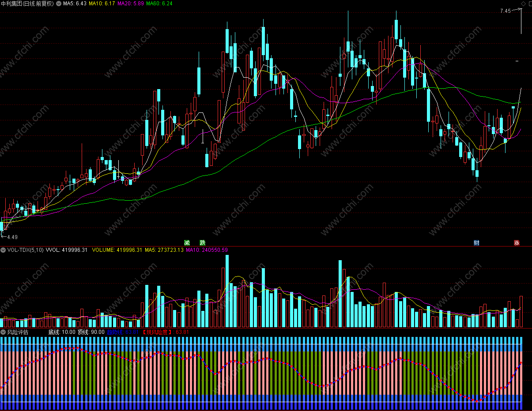Click the 中利集团(日线 前复权) title
The width and height of the screenshot is (532, 411).
pyautogui.click(x=27, y=4)
